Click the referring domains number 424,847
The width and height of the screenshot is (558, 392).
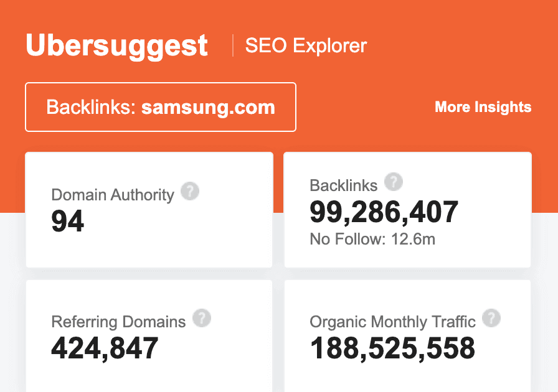tap(105, 348)
